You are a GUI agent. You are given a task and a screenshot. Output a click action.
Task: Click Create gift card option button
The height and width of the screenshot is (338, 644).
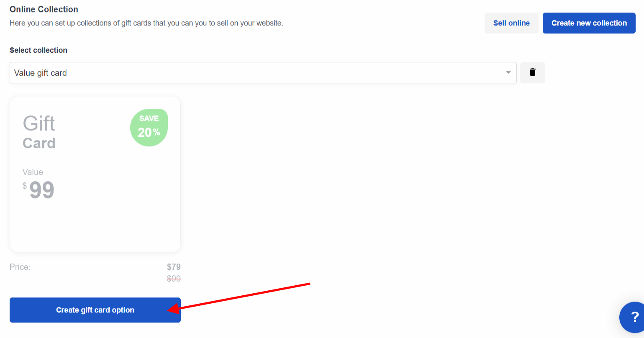click(x=95, y=310)
